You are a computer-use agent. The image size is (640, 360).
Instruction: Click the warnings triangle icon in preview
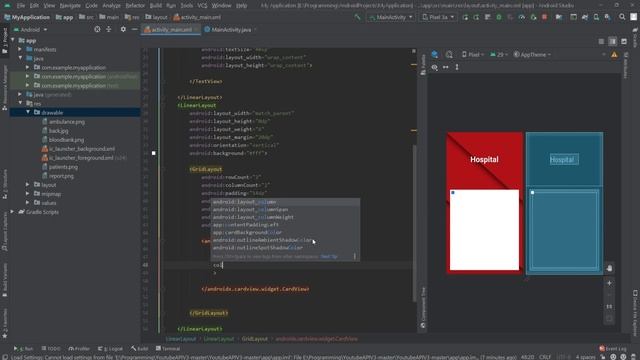pos(614,55)
